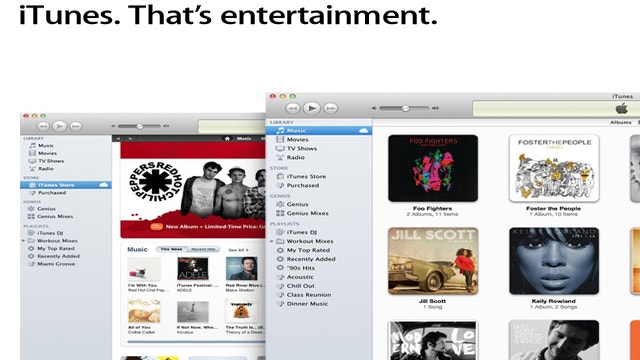Click Next track button in back iTunes window

(75, 126)
